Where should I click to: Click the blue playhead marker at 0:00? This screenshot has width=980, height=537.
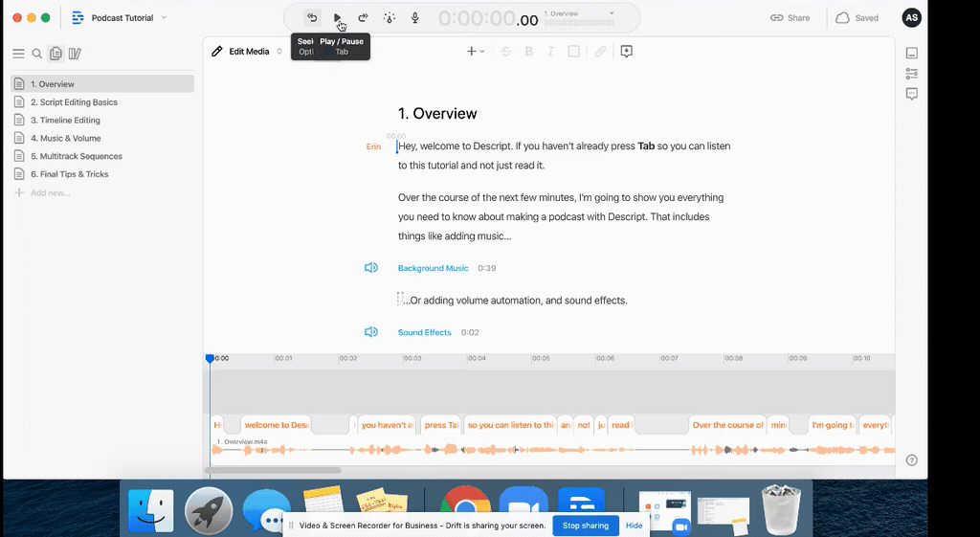[210, 358]
